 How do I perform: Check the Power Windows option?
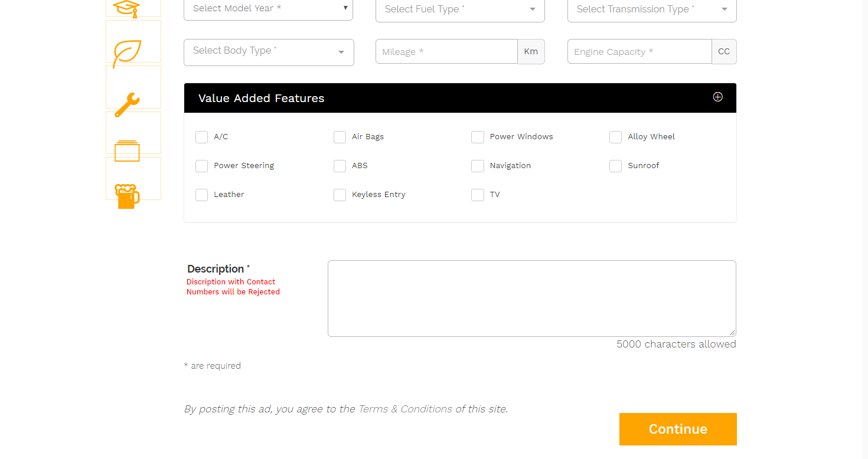pos(478,137)
